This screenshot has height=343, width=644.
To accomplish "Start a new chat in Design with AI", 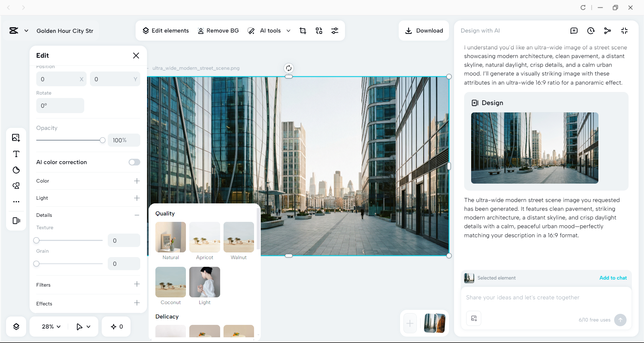I will click(x=574, y=31).
